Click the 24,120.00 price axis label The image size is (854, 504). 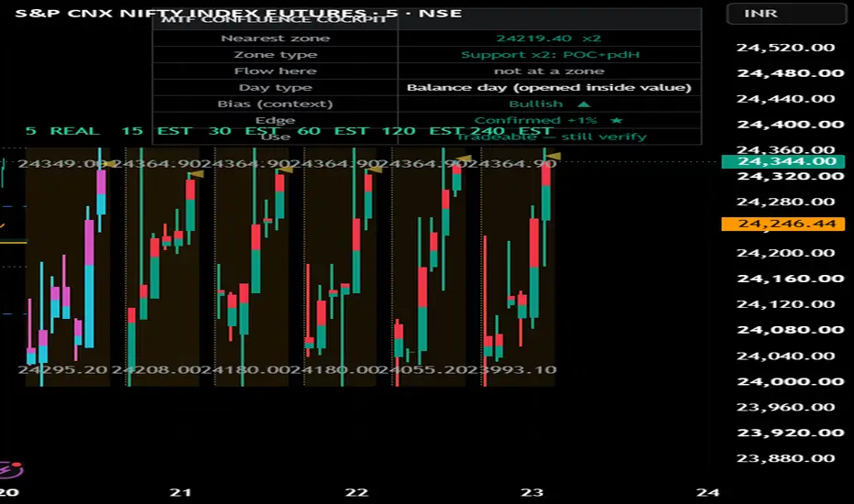click(x=785, y=304)
